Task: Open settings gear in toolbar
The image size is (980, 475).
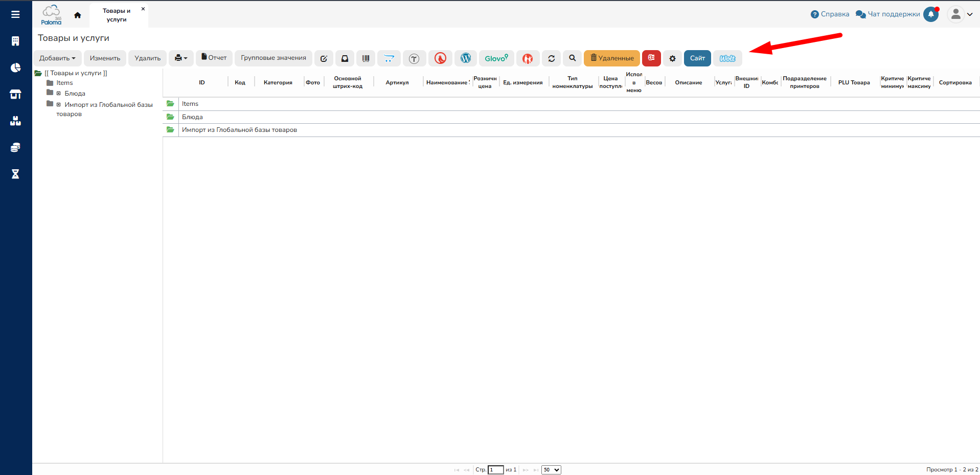Action: point(672,58)
